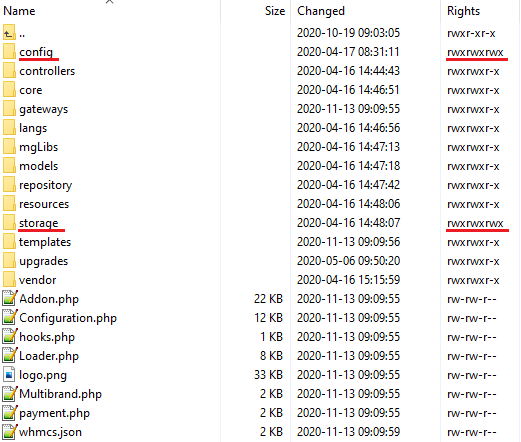Click the rwxr-xr-x rights of parent directory
Viewport: 521px width, 442px height.
coord(471,34)
